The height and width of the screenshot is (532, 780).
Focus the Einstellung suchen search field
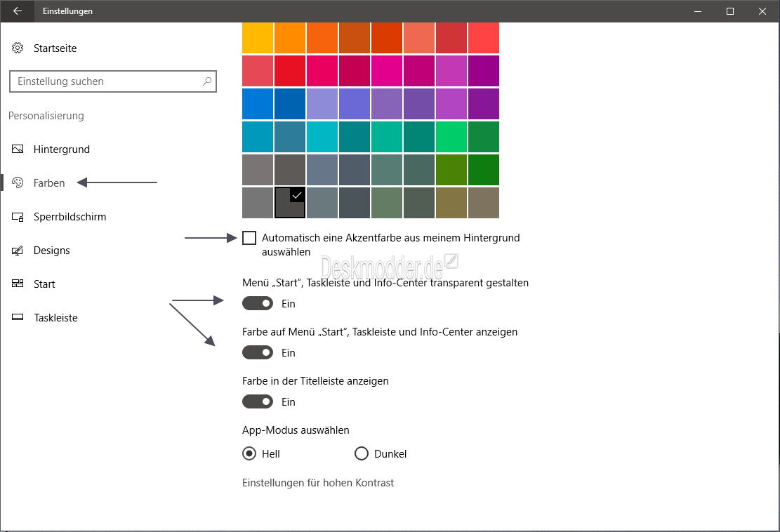pyautogui.click(x=113, y=81)
